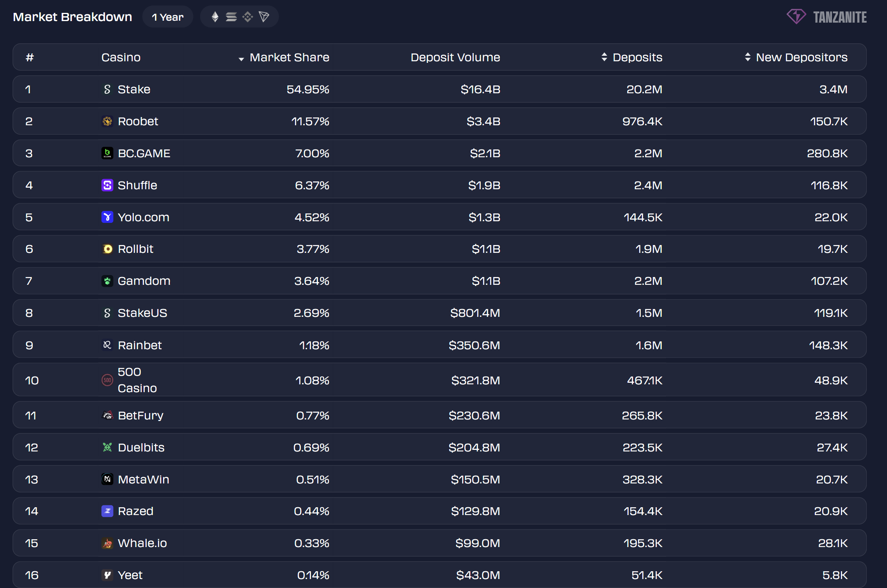Click Stake's $16.4B deposit volume
This screenshot has width=887, height=588.
pyautogui.click(x=480, y=89)
